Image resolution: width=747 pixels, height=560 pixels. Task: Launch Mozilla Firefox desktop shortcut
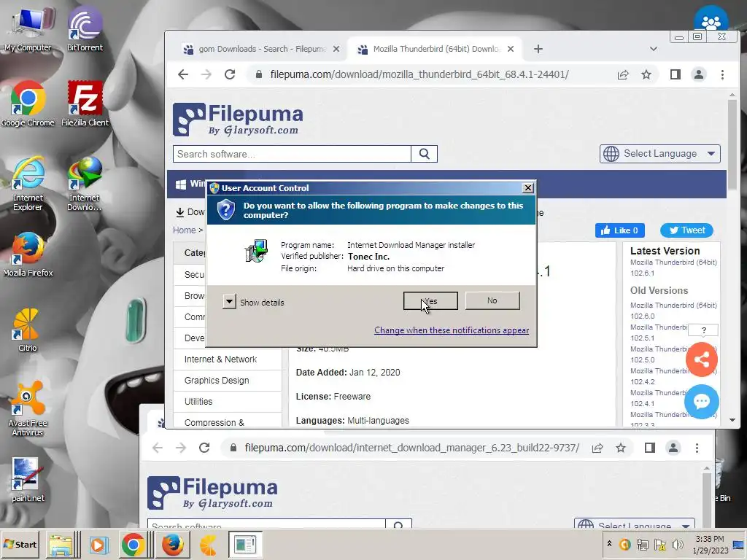click(x=28, y=254)
